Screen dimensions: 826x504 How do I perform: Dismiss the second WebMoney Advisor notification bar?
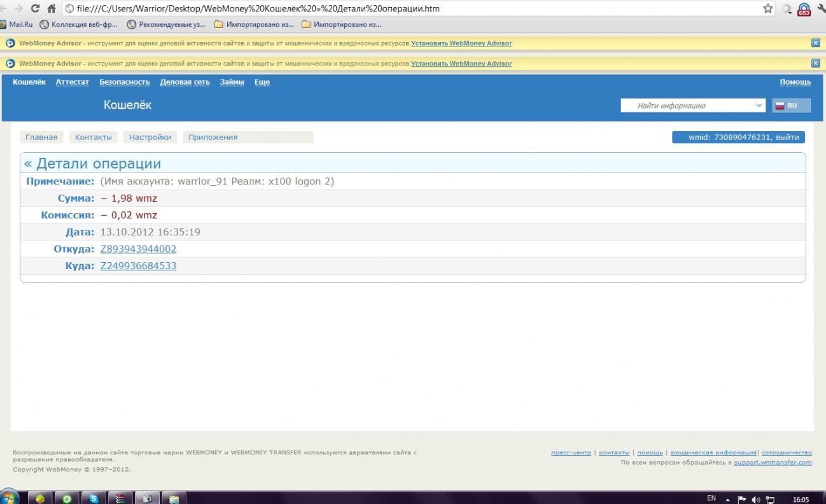pyautogui.click(x=816, y=64)
